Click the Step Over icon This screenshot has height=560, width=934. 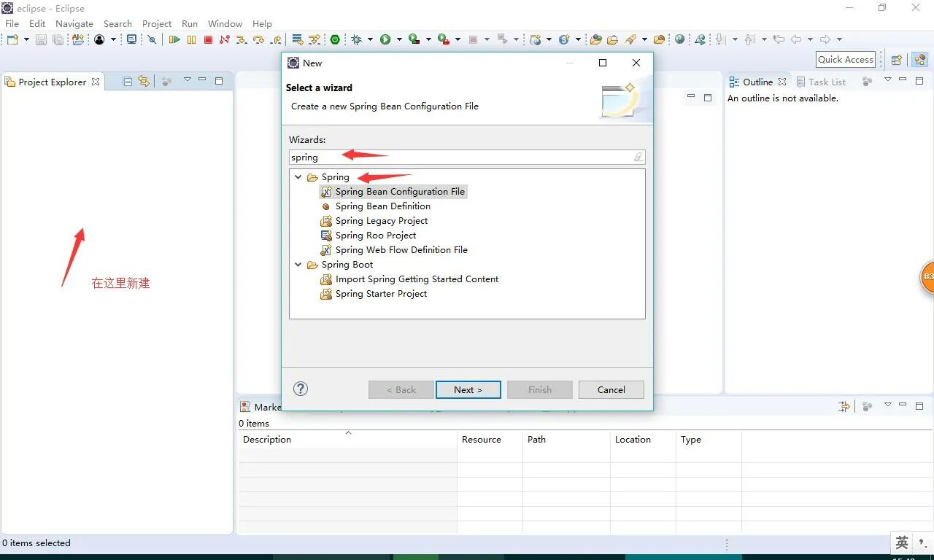tap(258, 39)
